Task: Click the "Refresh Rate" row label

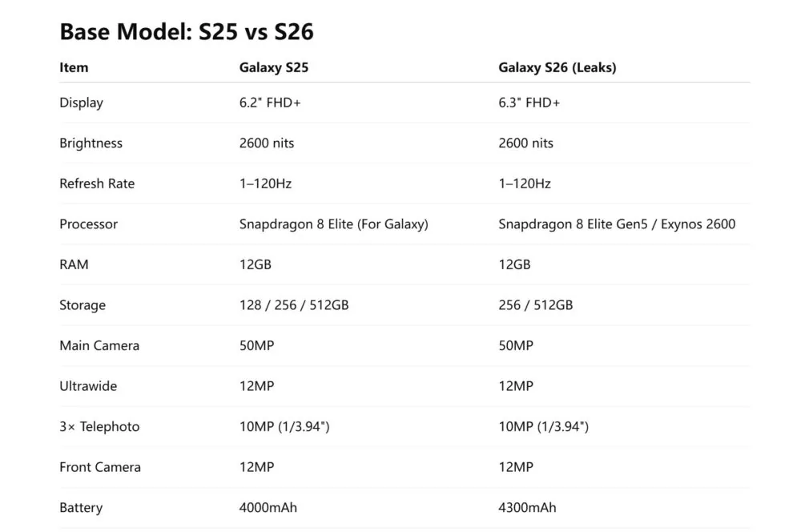Action: pyautogui.click(x=97, y=183)
